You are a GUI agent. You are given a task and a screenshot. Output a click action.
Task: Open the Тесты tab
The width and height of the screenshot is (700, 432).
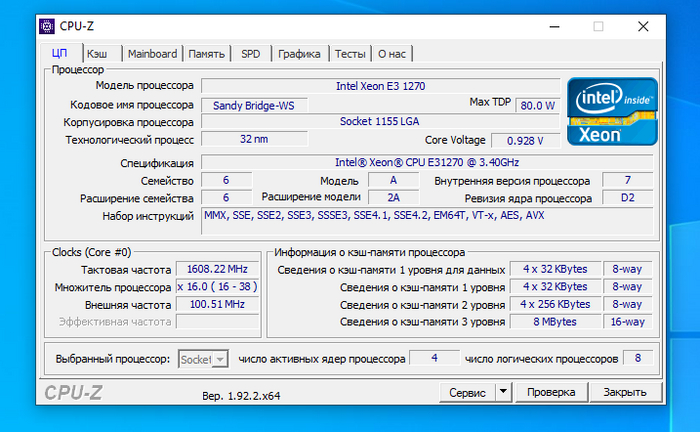(x=350, y=53)
